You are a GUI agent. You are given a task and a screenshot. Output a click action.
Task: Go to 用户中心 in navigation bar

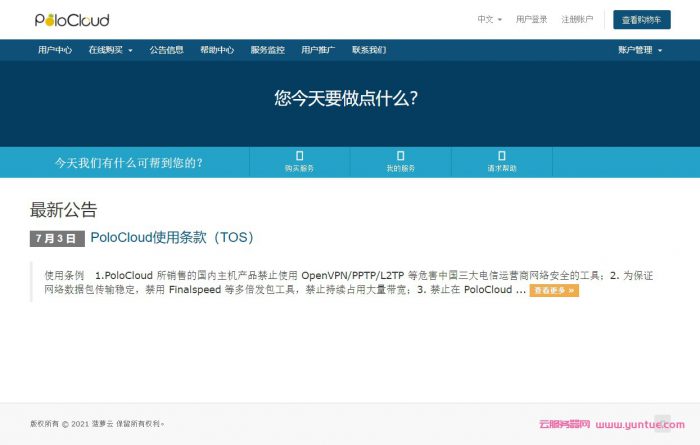coord(55,49)
